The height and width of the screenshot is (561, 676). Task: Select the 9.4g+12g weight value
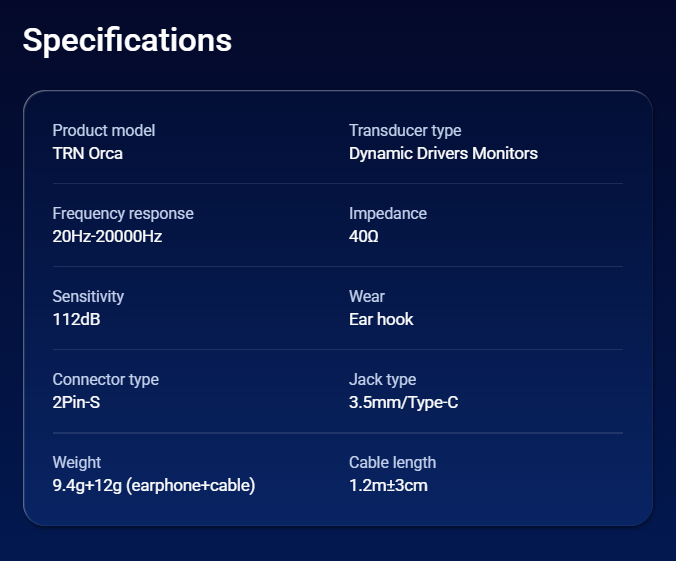point(154,486)
